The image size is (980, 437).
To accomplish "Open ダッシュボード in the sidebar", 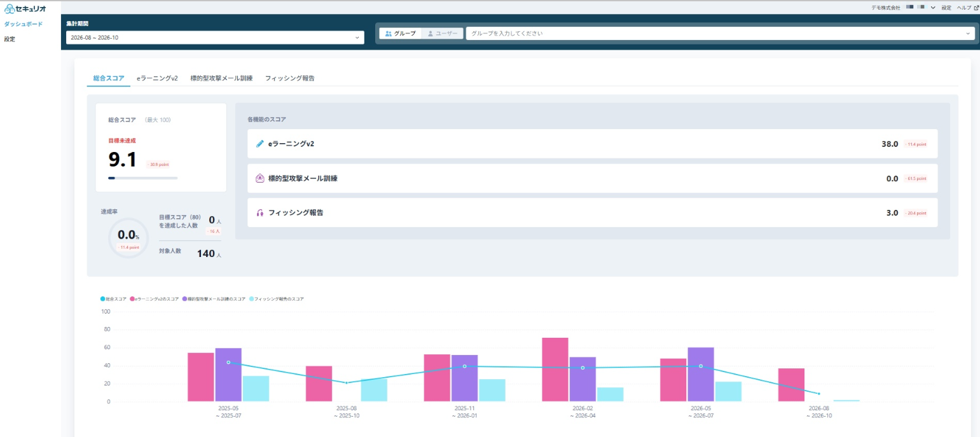I will point(23,24).
